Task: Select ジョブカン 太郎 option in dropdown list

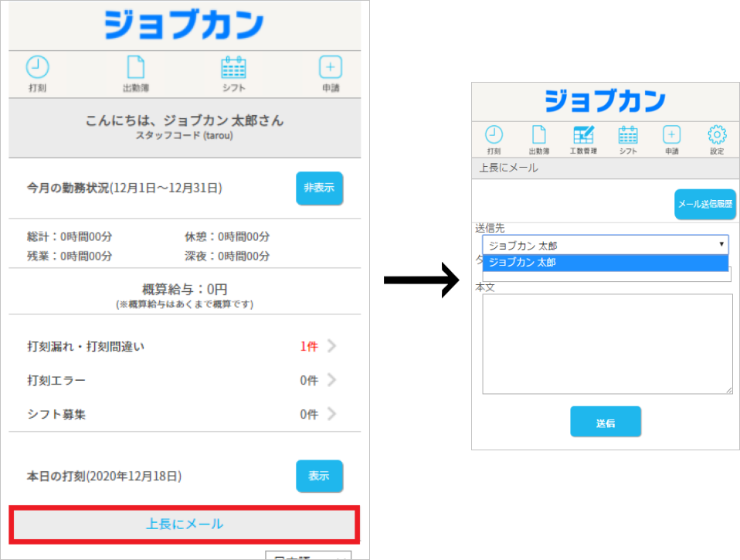Action: (606, 263)
